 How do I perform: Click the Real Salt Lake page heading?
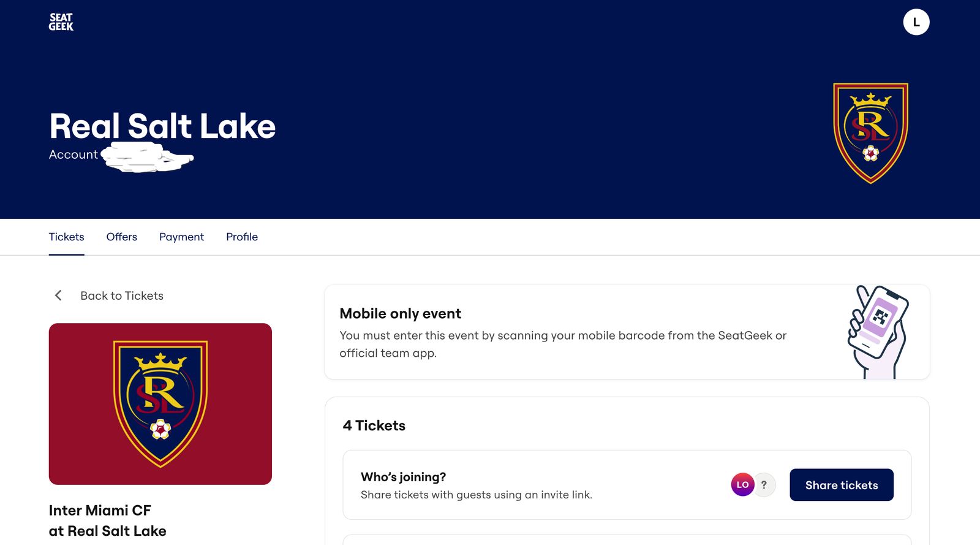162,126
